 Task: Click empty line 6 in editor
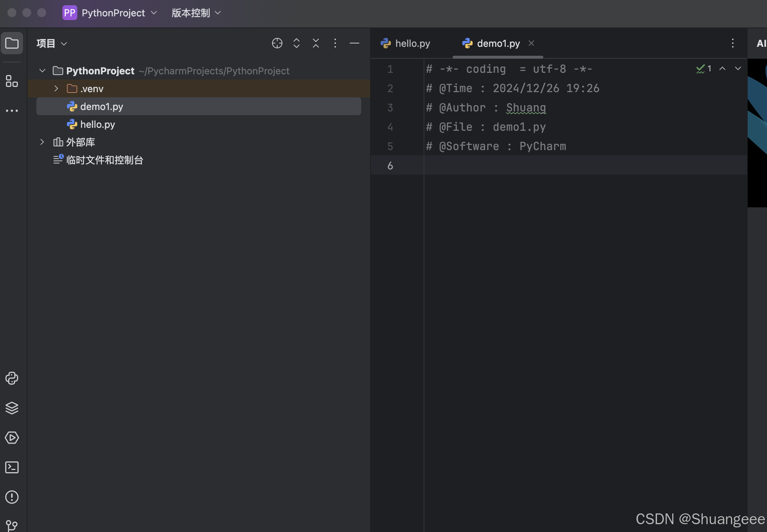tap(557, 165)
